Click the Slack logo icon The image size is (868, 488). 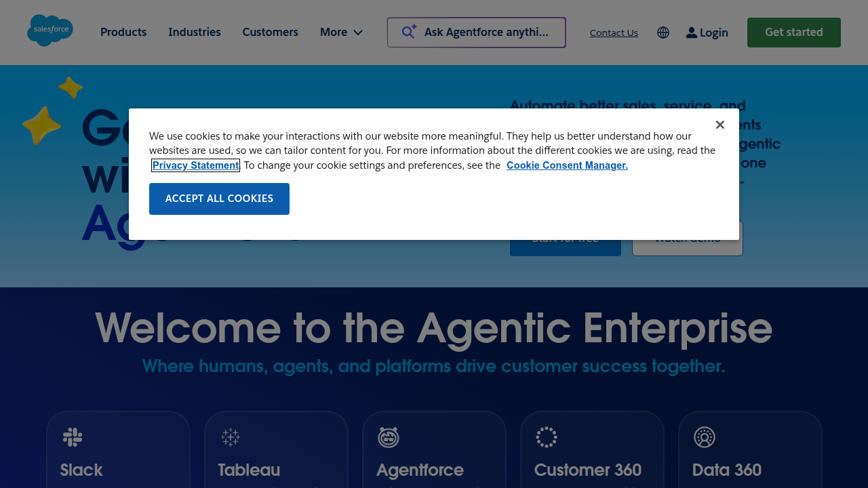(73, 437)
